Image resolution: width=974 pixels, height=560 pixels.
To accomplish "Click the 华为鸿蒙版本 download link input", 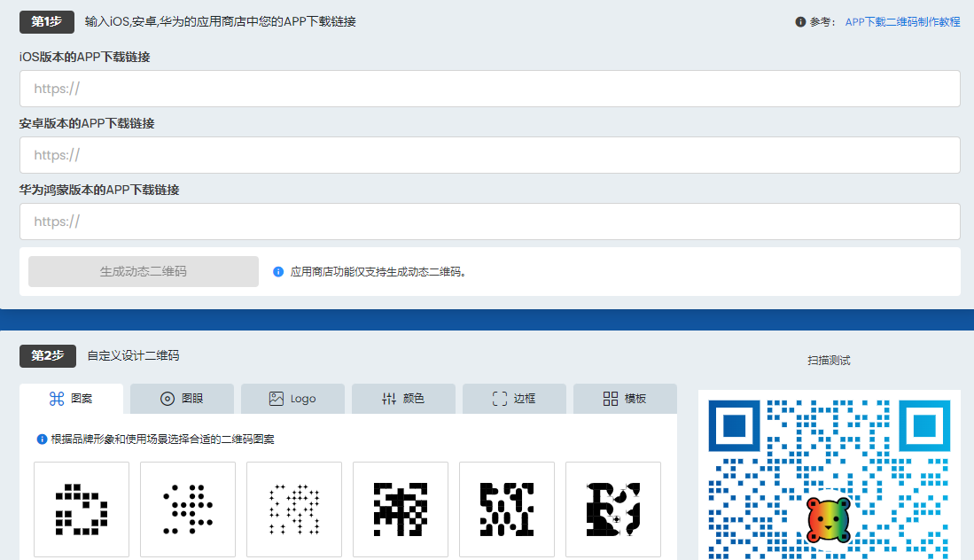I will [x=489, y=222].
